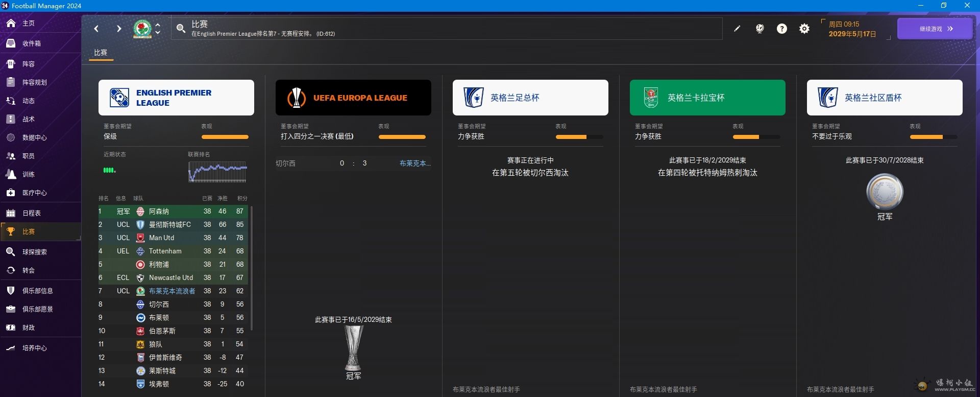Open the help question mark icon
The width and height of the screenshot is (980, 397).
point(782,29)
